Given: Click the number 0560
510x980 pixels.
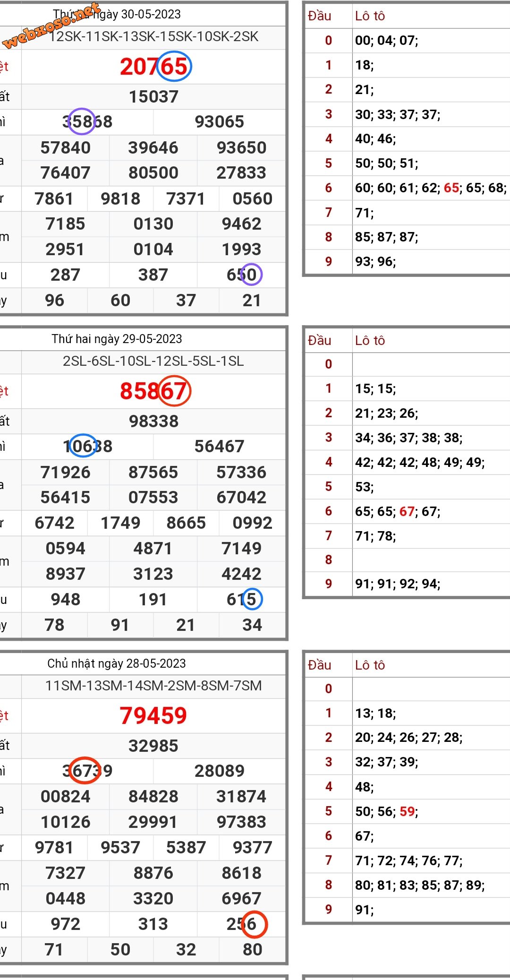Looking at the screenshot, I should tap(253, 199).
